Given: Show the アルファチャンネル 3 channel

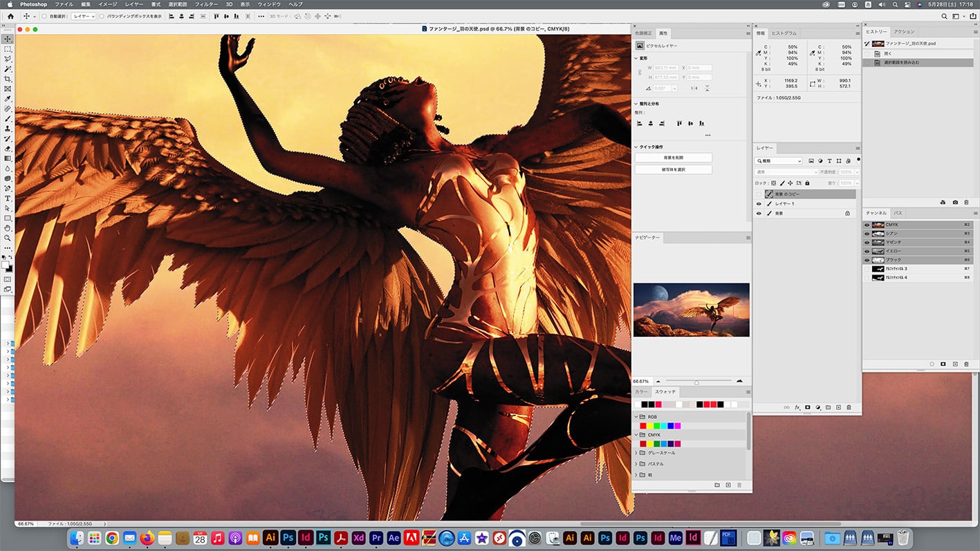Looking at the screenshot, I should pos(867,269).
